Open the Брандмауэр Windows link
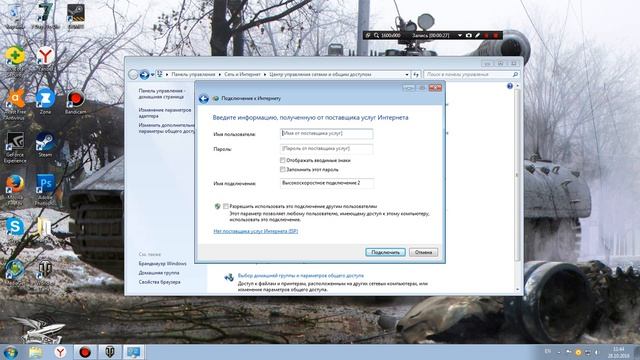 tap(162, 264)
